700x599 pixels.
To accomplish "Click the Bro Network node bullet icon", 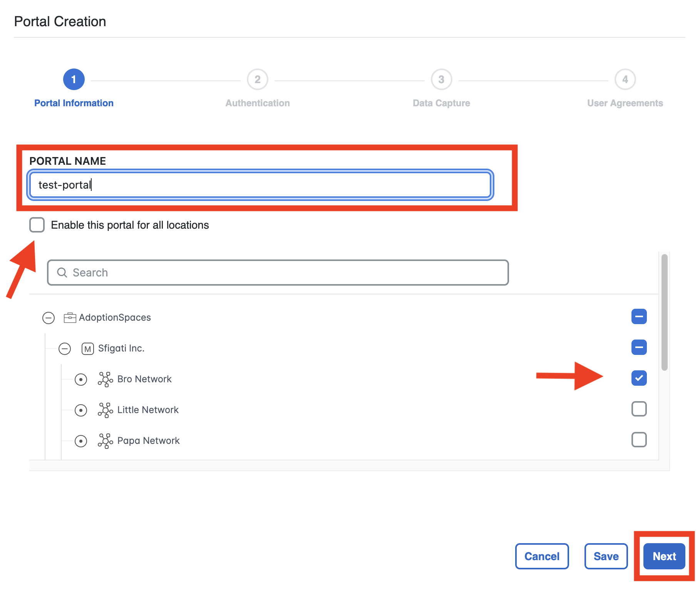I will pyautogui.click(x=81, y=380).
